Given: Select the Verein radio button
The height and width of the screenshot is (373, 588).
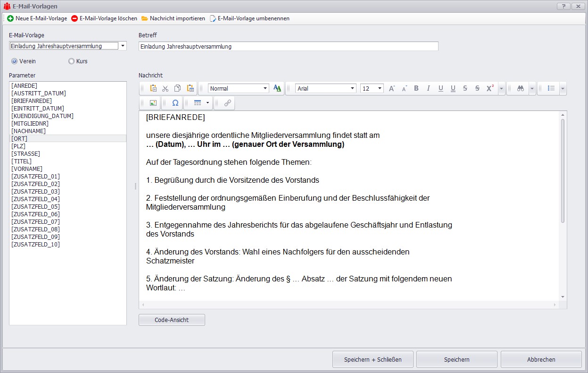Looking at the screenshot, I should pos(14,61).
